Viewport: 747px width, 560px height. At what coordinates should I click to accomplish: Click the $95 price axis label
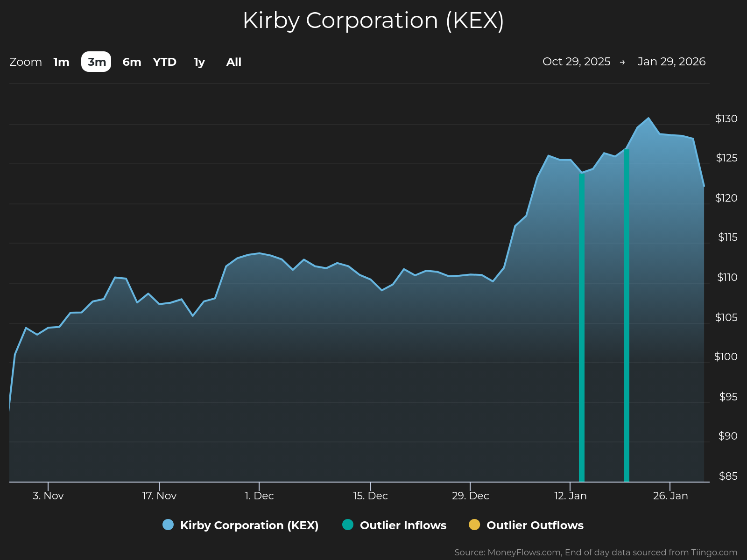[x=728, y=397]
